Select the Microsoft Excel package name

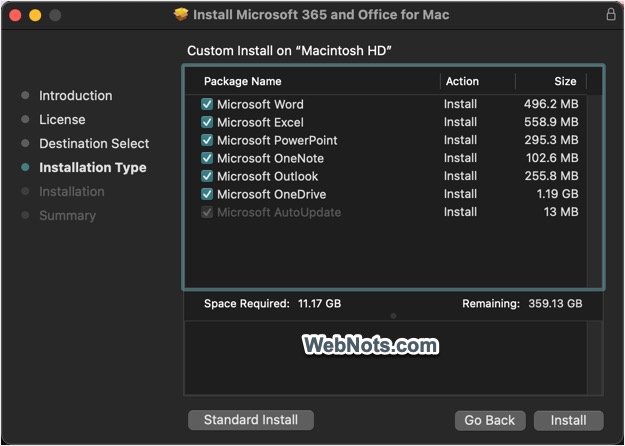[x=260, y=122]
